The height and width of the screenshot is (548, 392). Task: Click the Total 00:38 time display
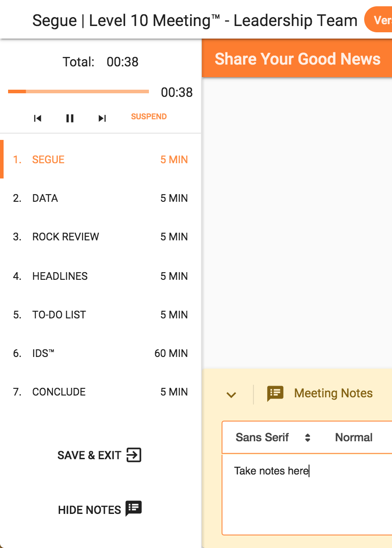100,62
